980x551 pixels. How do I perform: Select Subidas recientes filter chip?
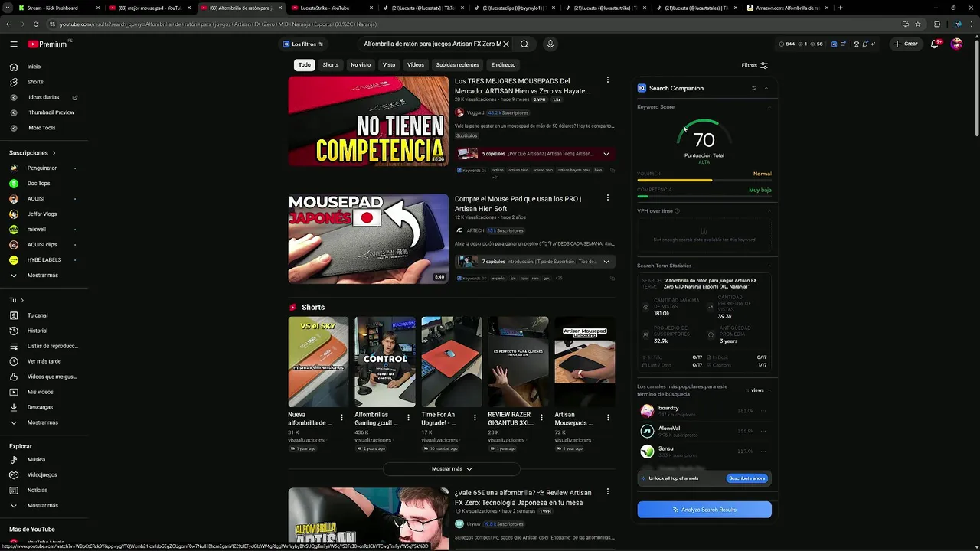pyautogui.click(x=458, y=65)
